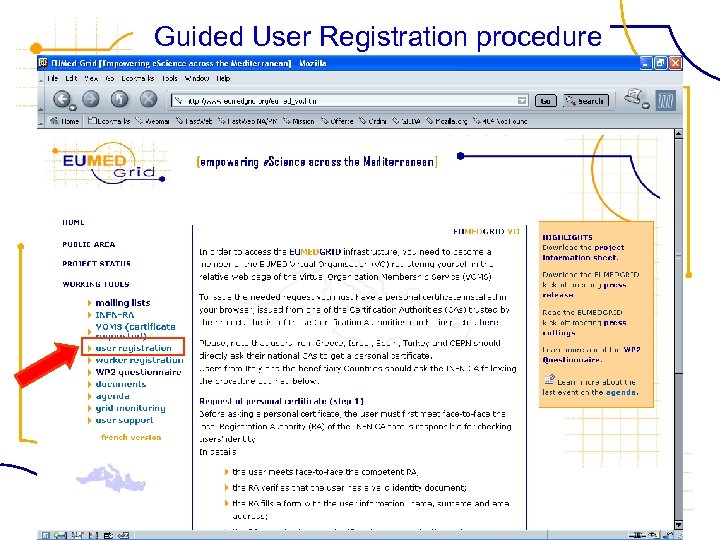The height and width of the screenshot is (540, 720).
Task: Open the Print button dropdown arrow
Action: [646, 106]
